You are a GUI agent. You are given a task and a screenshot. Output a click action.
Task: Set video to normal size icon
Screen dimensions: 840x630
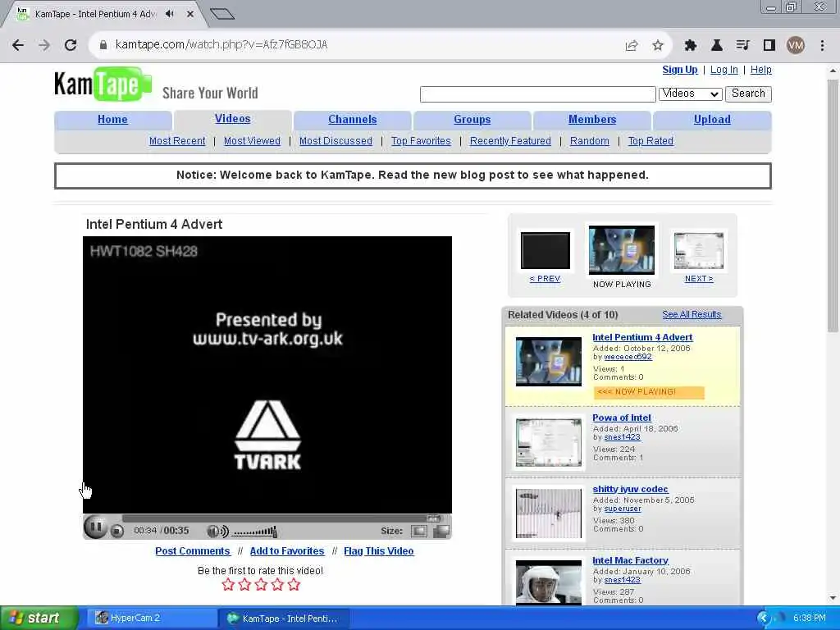419,531
